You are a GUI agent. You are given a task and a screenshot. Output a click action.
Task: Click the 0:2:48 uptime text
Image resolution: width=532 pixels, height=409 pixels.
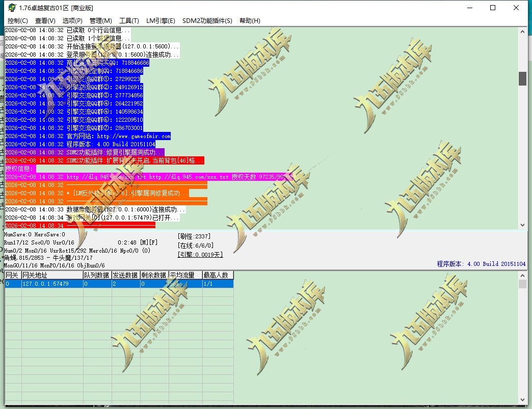[127, 242]
